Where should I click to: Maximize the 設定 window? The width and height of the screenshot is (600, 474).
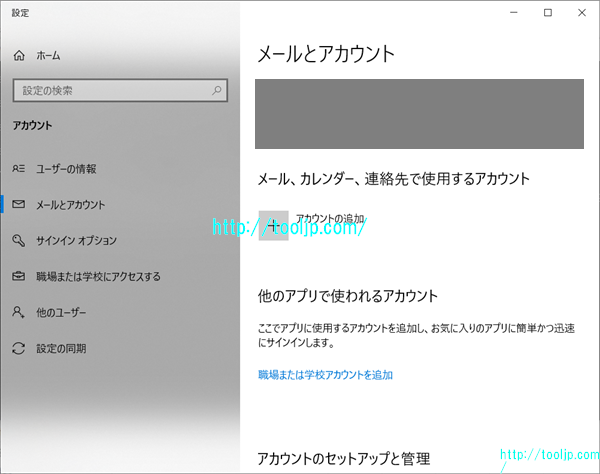pos(548,13)
